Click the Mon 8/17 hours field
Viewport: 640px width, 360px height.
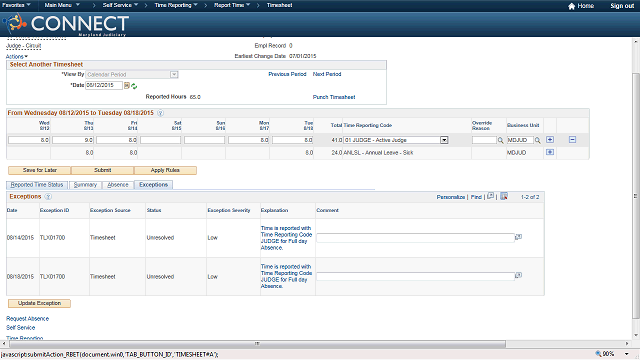[249, 140]
